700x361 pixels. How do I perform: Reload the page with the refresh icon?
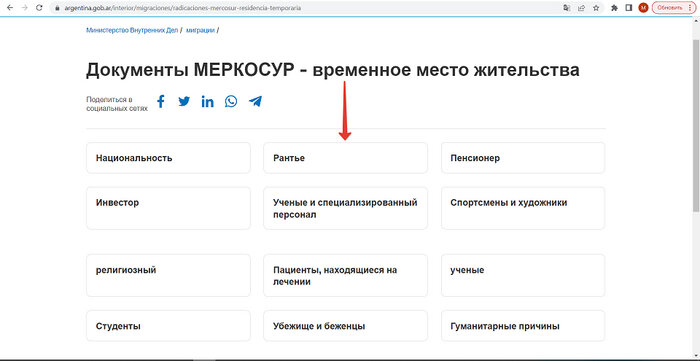click(x=39, y=8)
